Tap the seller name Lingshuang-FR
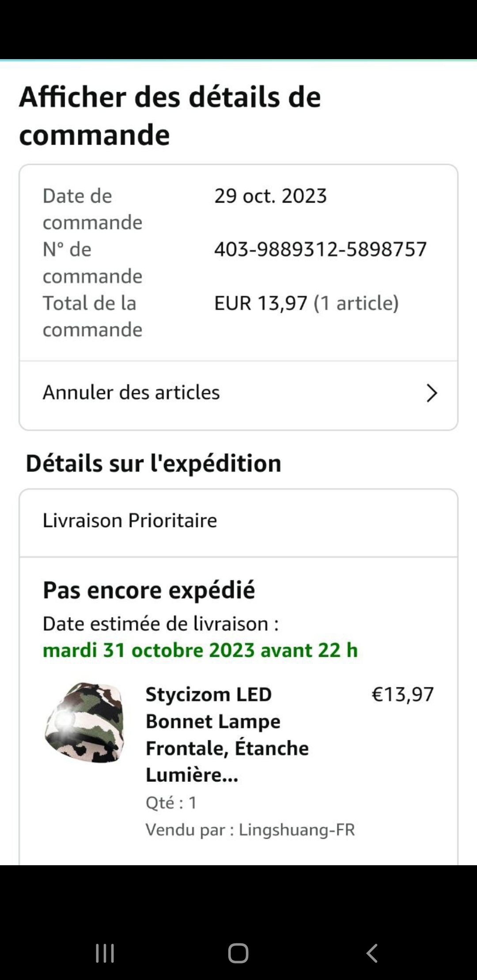The width and height of the screenshot is (477, 980). [x=297, y=830]
